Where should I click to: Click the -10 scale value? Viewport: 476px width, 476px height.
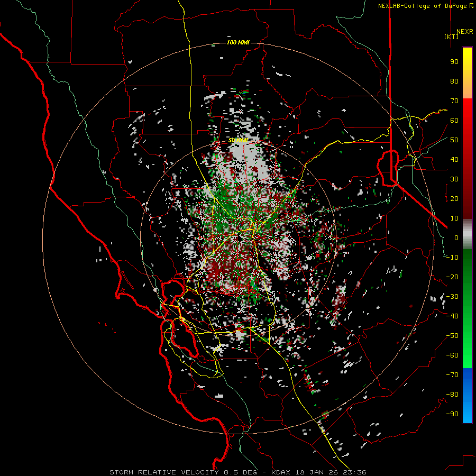[452, 258]
